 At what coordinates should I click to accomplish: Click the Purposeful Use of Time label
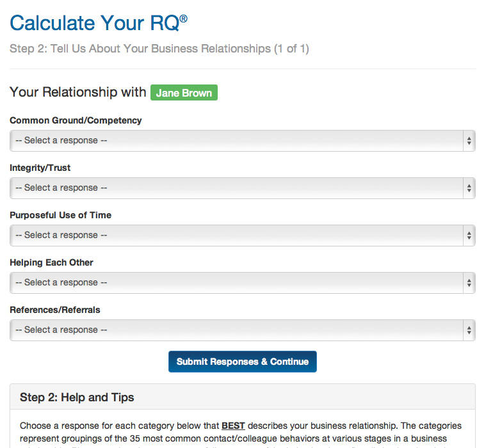pos(60,215)
